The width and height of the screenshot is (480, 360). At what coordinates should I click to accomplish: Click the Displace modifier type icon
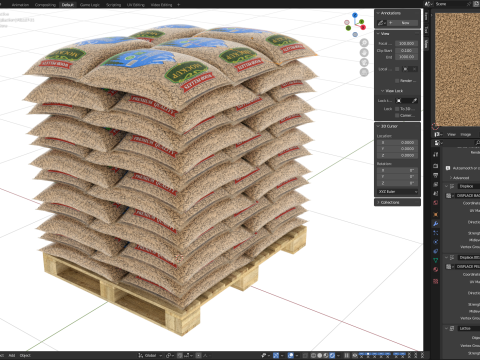(452, 186)
